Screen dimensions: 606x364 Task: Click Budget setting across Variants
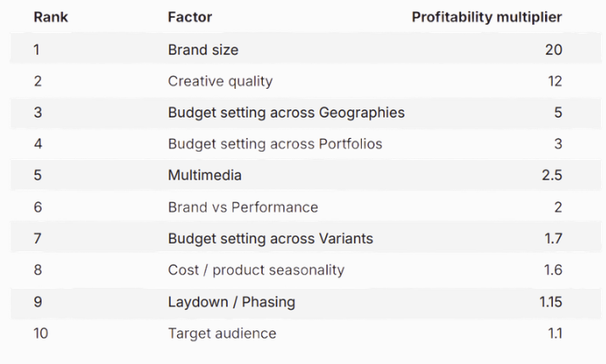tap(270, 239)
